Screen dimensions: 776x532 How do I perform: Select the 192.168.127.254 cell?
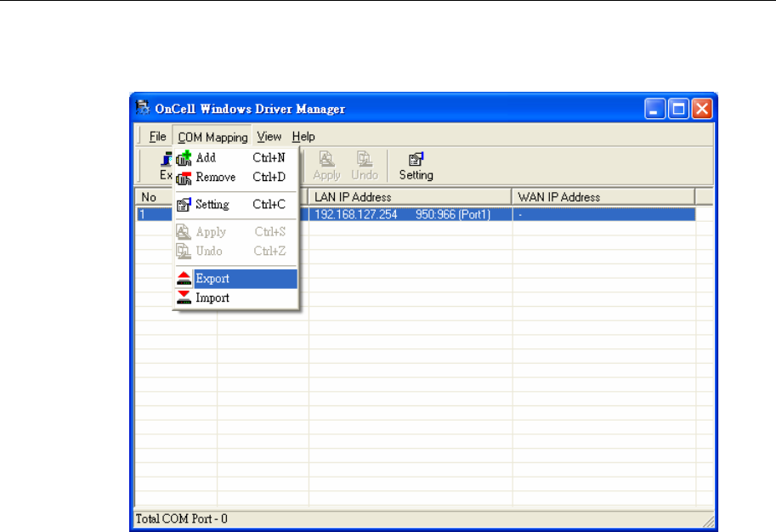pyautogui.click(x=355, y=215)
